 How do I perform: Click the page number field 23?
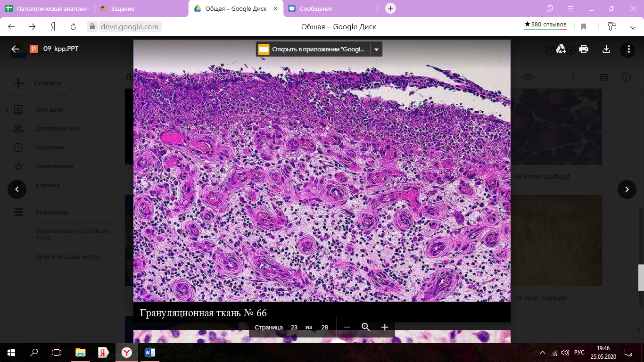point(294,327)
